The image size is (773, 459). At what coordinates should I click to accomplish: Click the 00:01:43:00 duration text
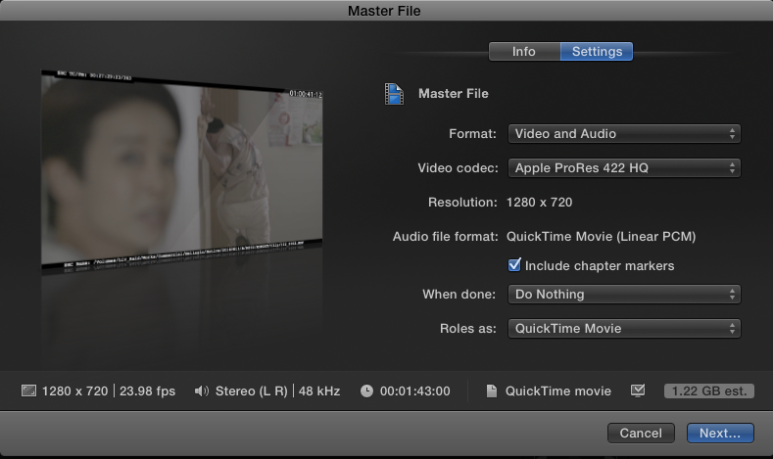point(415,391)
